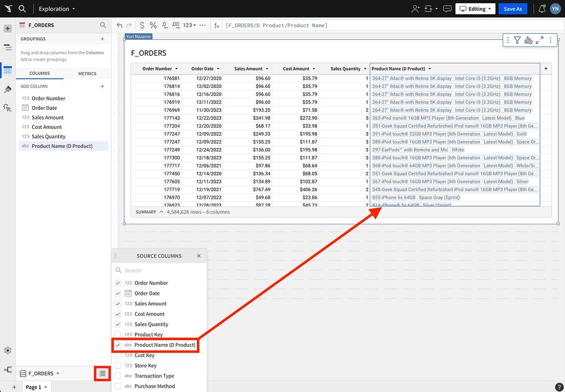The image size is (565, 392).
Task: Enable the Store Key column checkbox
Action: (x=118, y=365)
